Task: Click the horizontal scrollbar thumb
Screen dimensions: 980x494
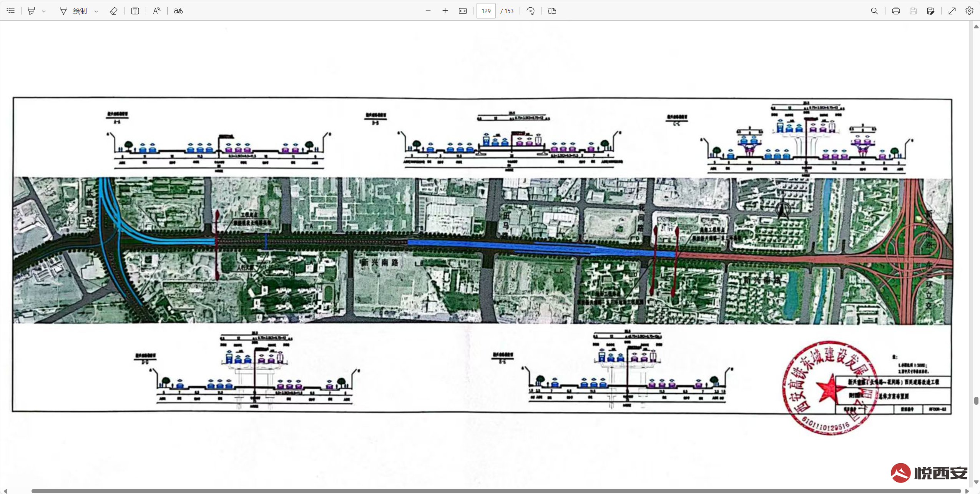Action: 496,491
